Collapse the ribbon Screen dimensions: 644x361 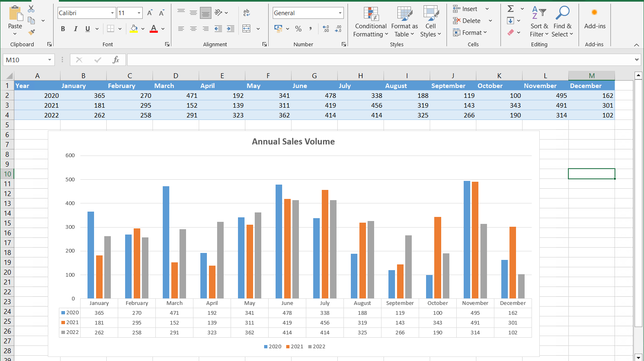(x=637, y=45)
